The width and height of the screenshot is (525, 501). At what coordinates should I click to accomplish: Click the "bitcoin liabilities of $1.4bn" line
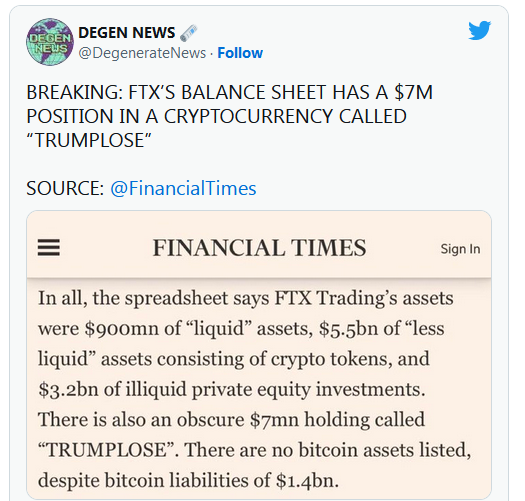188,480
